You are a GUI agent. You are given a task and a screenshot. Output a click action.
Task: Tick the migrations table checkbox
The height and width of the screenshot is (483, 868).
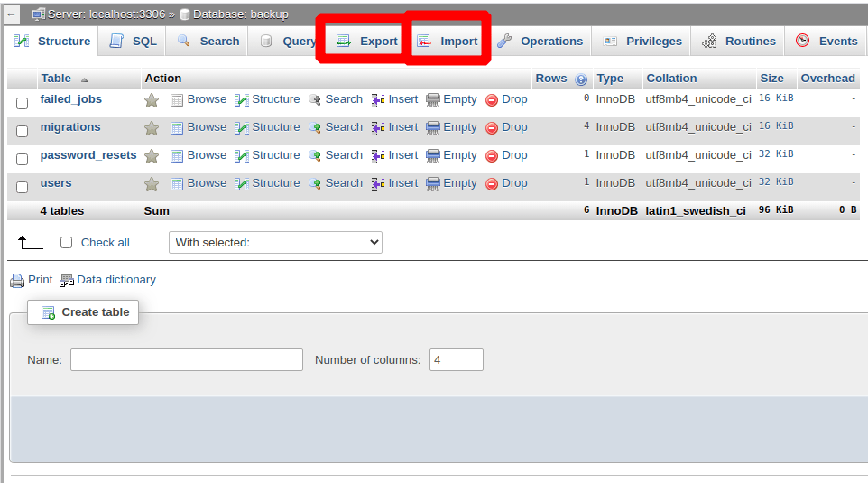[x=23, y=131]
